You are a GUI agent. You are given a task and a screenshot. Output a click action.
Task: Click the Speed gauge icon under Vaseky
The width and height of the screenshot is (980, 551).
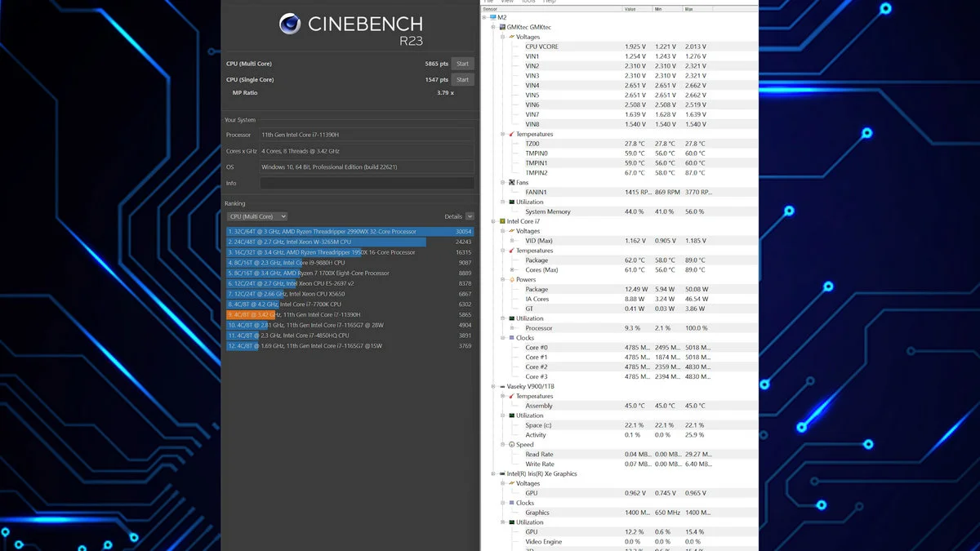[511, 445]
